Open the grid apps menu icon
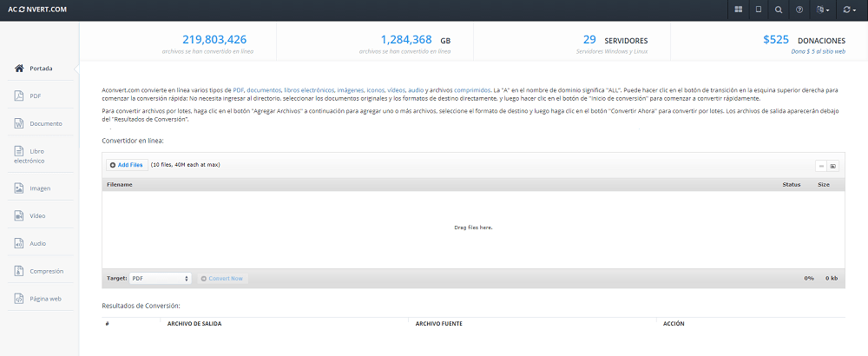Viewport: 868px width, 356px height. point(739,10)
